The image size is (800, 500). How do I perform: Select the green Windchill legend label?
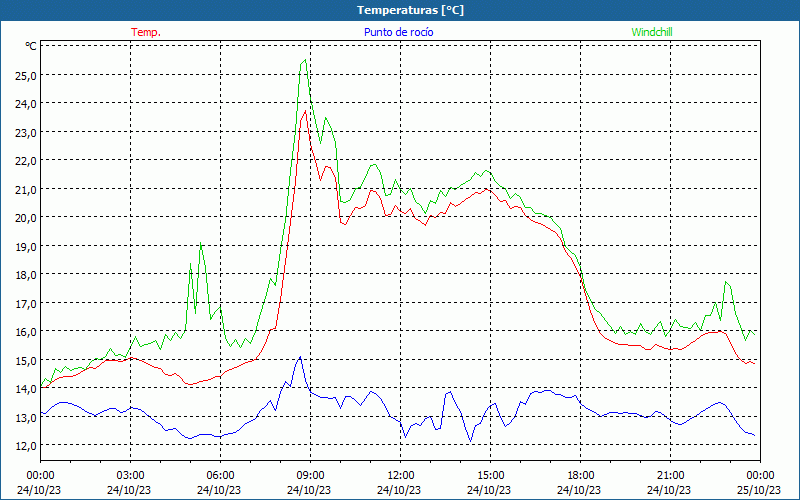pyautogui.click(x=652, y=32)
